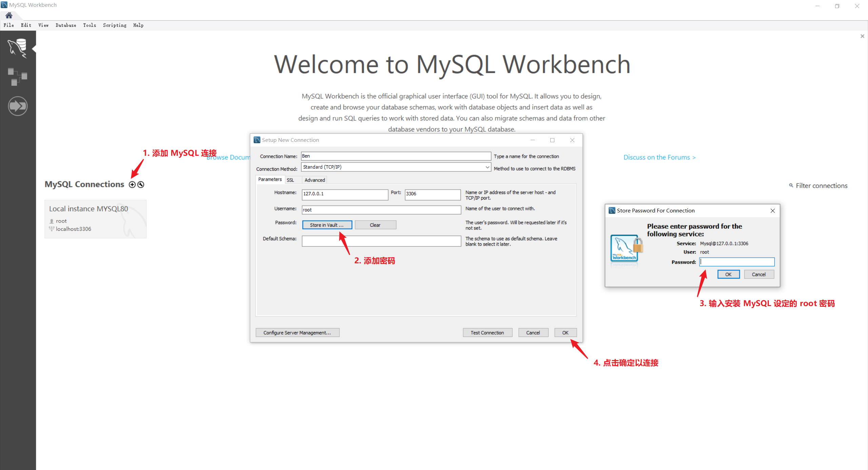Image resolution: width=868 pixels, height=470 pixels.
Task: Confirm Setup New Connection with OK
Action: 565,333
